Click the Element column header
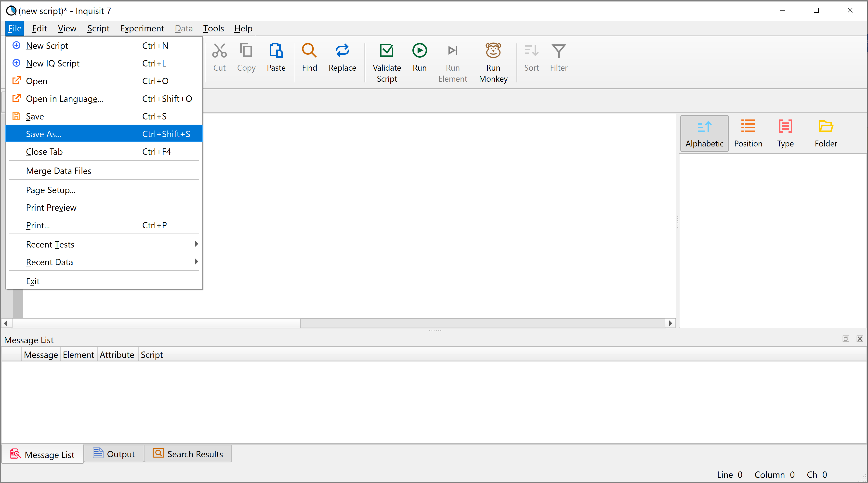This screenshot has height=483, width=868. coord(79,355)
